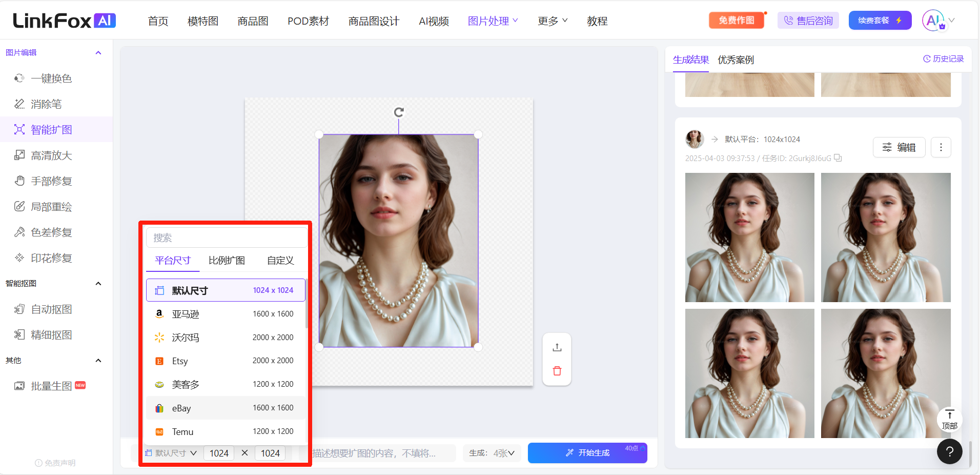This screenshot has height=475, width=980.
Task: Select Etsy 2000 x 2000 size
Action: [226, 361]
